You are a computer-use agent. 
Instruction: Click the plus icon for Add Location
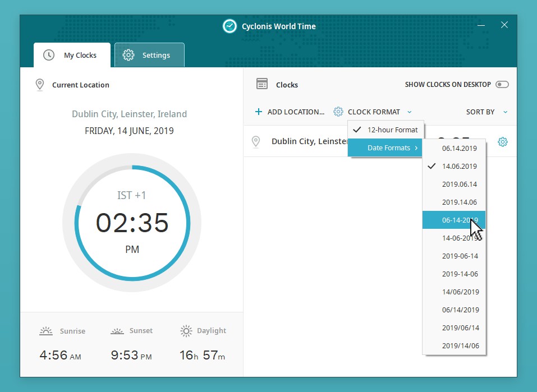pyautogui.click(x=258, y=112)
